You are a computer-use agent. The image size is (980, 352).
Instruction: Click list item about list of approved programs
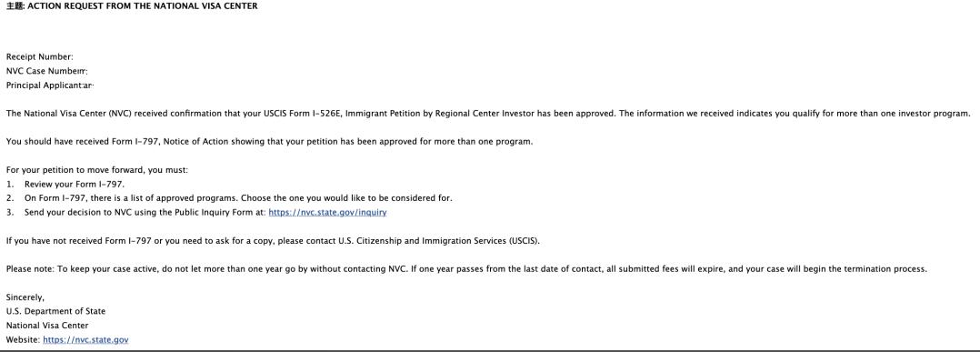tap(229, 198)
